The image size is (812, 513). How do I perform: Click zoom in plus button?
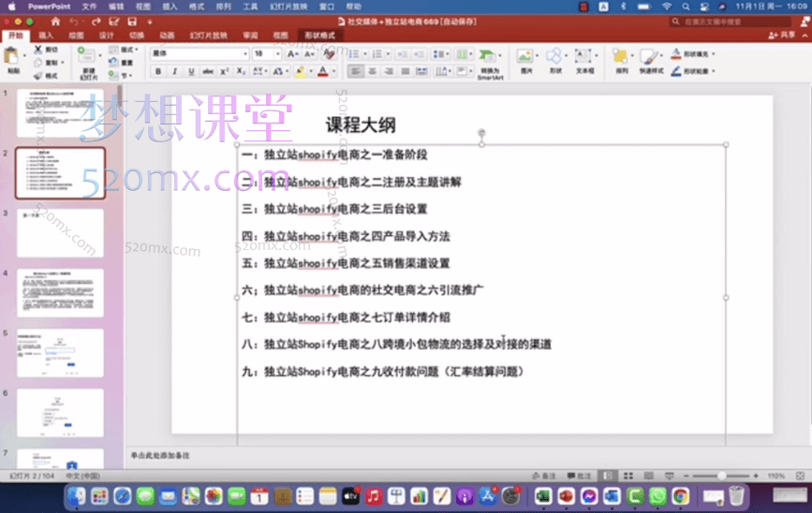point(756,476)
